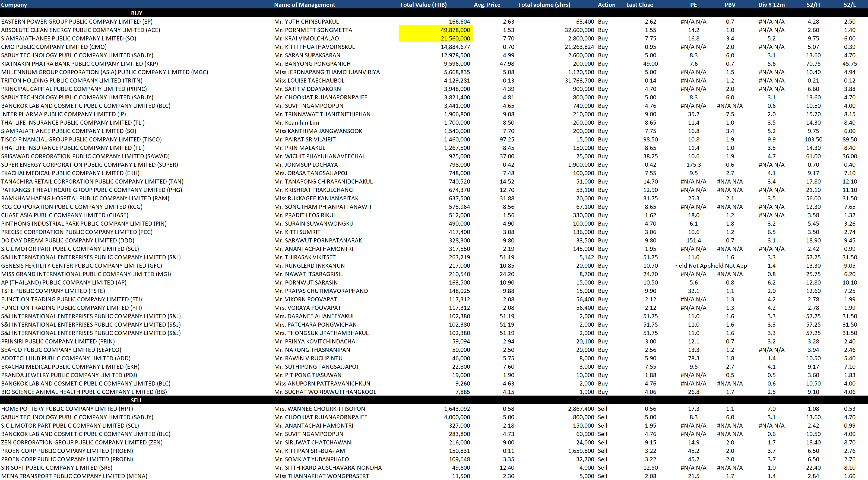Select Mr. PRIN MALAKUL cell
The image size is (868, 480).
[x=300, y=148]
